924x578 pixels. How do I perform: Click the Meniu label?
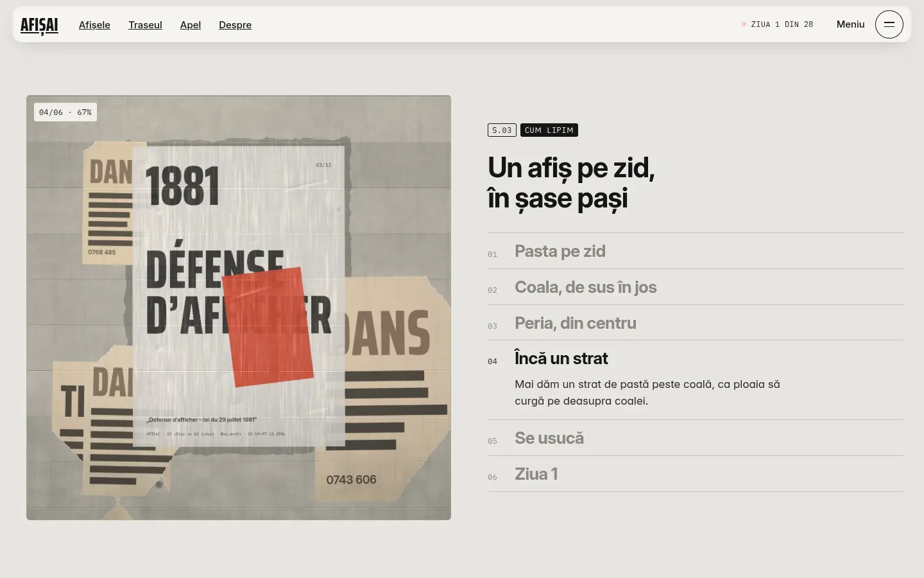point(850,24)
